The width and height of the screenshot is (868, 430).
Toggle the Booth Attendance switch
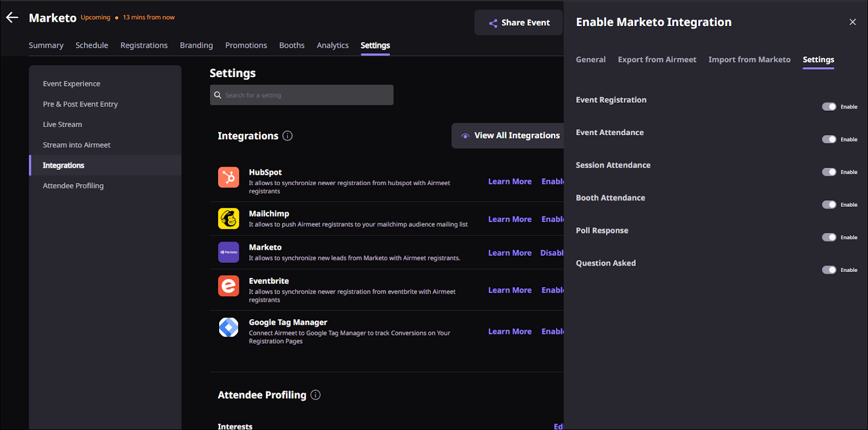(829, 204)
